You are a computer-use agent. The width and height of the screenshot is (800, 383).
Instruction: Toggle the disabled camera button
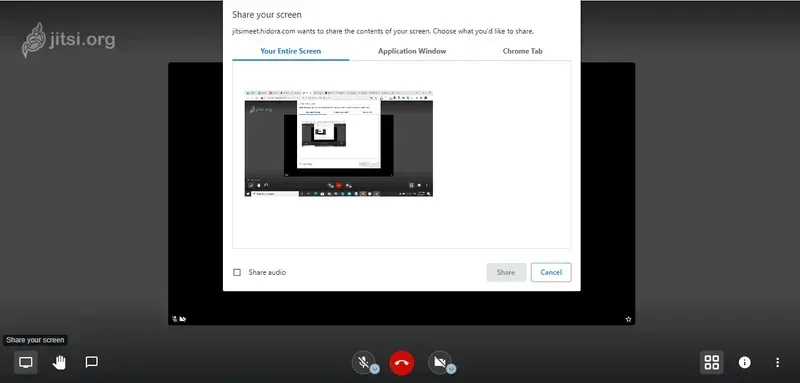pos(439,363)
